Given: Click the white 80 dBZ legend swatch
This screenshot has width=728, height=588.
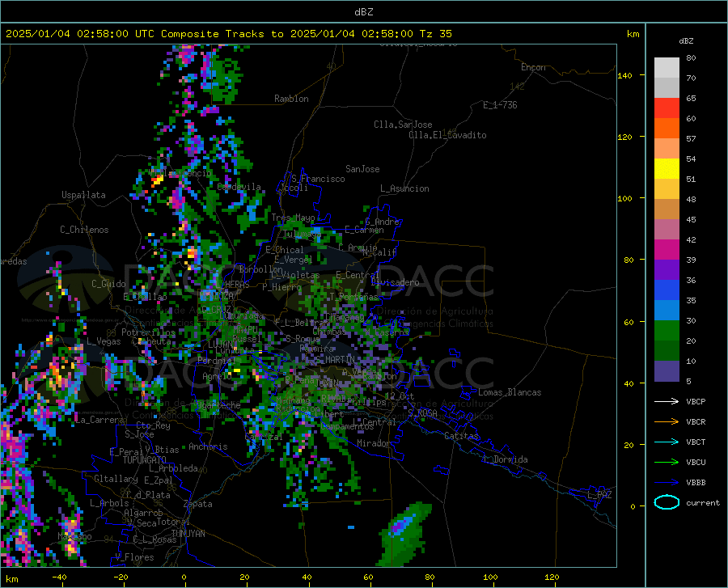Looking at the screenshot, I should coord(667,67).
